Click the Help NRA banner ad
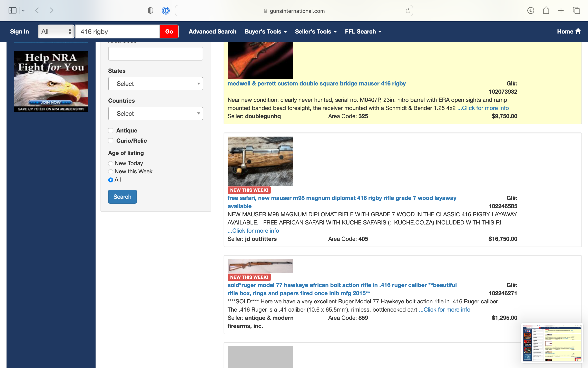This screenshot has height=368, width=588. (x=51, y=82)
